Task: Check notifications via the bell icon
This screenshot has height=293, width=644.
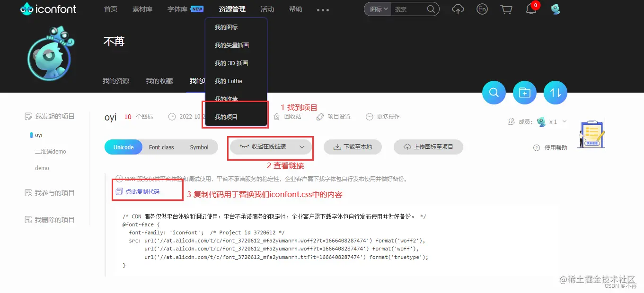Action: point(530,9)
